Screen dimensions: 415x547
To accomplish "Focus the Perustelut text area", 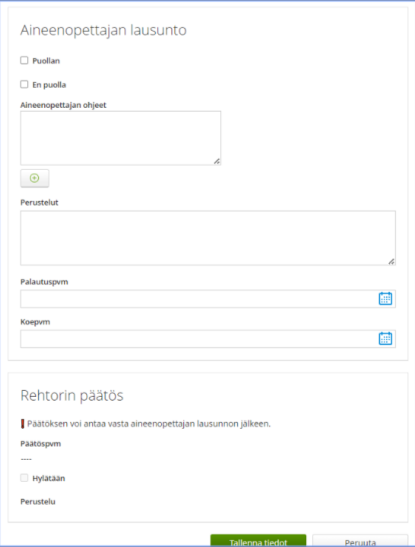I will click(208, 238).
